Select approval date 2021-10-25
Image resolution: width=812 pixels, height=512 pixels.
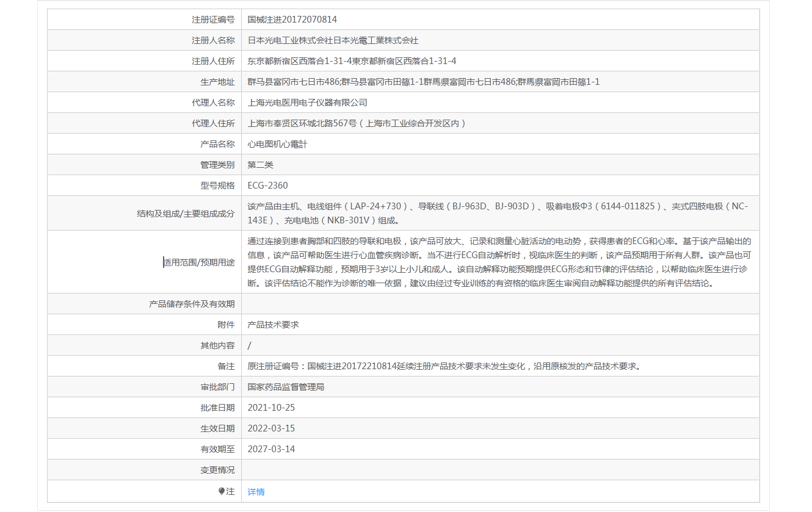tap(271, 408)
